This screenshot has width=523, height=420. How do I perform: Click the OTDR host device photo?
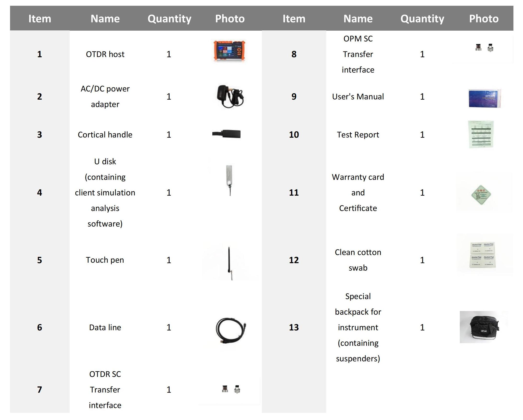click(229, 51)
